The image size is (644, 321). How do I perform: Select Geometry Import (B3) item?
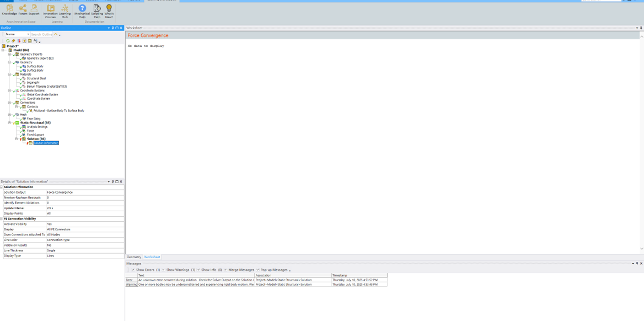click(40, 58)
